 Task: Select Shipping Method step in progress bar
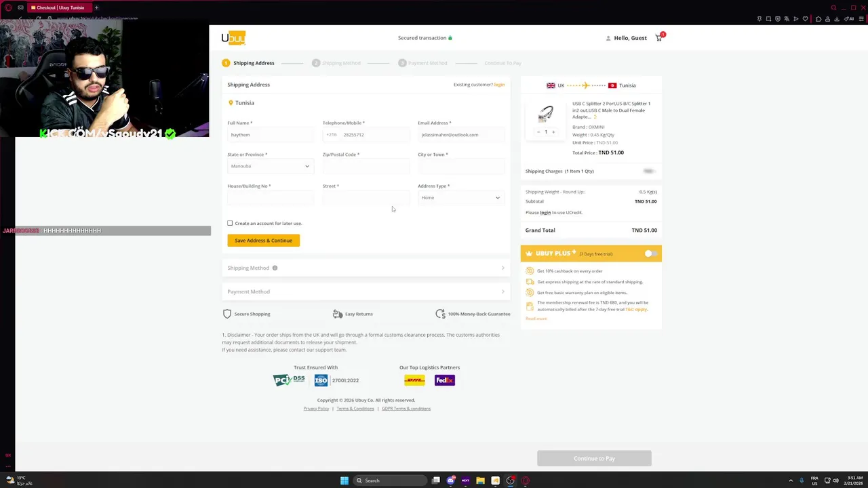(x=336, y=63)
